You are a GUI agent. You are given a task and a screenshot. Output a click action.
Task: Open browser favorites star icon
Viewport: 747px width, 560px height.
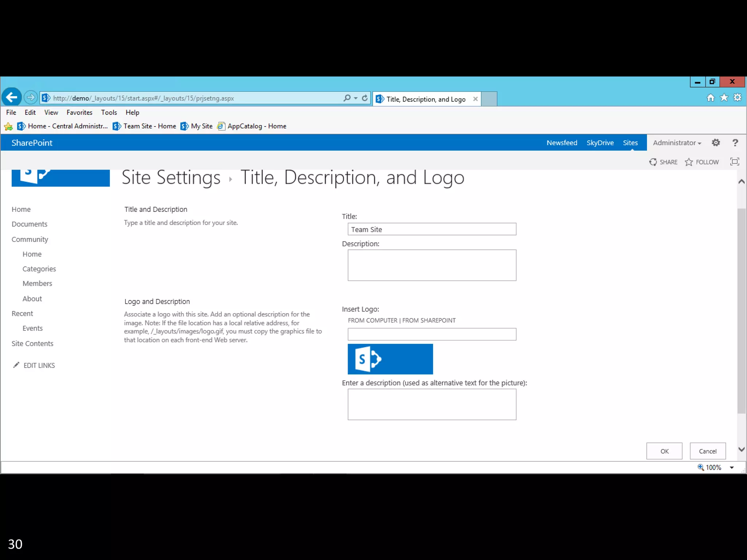point(724,98)
